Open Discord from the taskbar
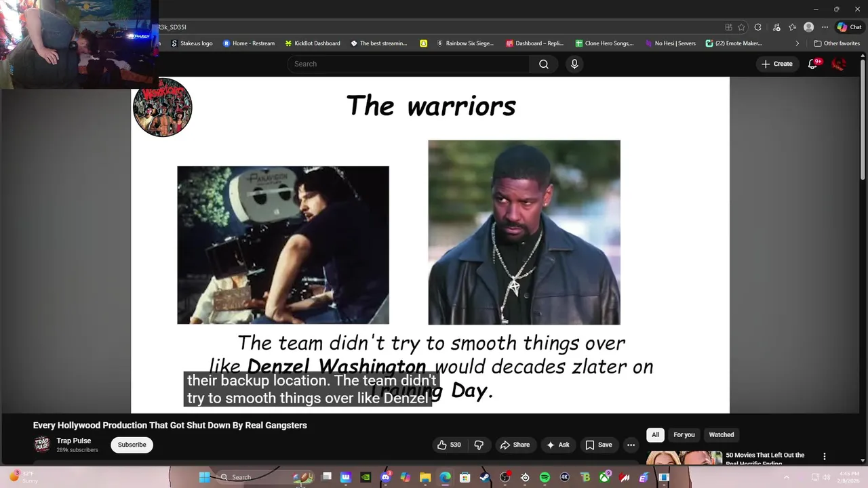Screen dimensions: 868x488 386,477
